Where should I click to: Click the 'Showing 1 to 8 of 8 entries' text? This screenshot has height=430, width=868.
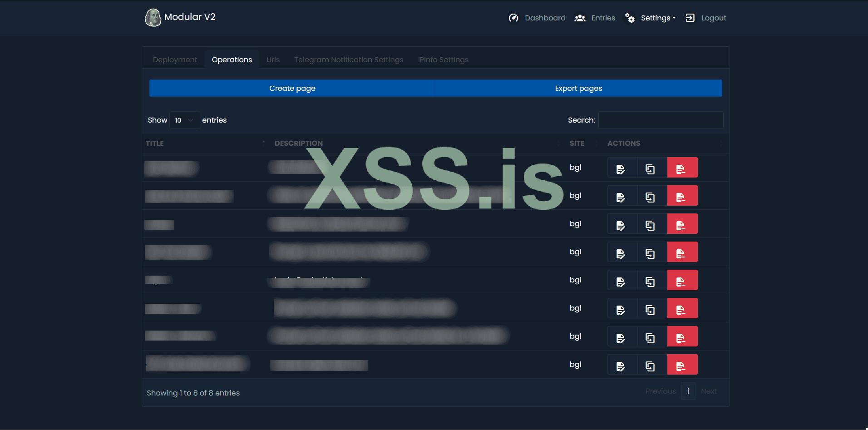(193, 393)
